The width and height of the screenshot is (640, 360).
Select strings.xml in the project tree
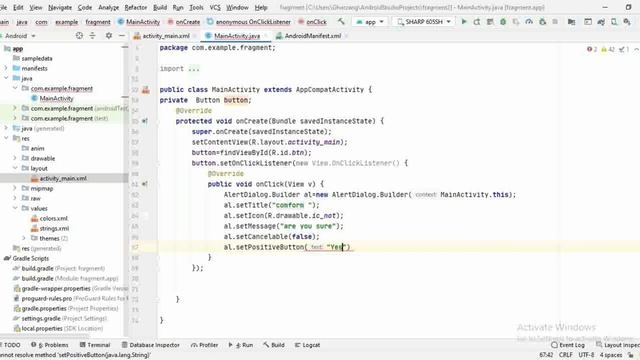pos(54,228)
